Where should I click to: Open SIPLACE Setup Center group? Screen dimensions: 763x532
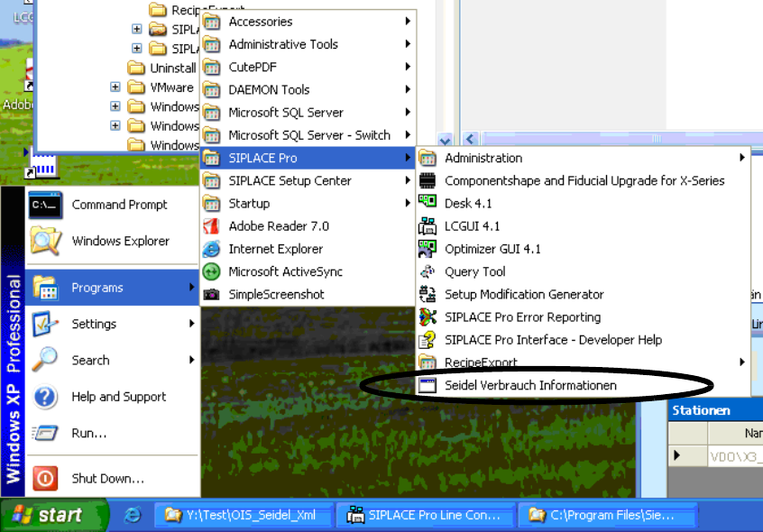308,180
